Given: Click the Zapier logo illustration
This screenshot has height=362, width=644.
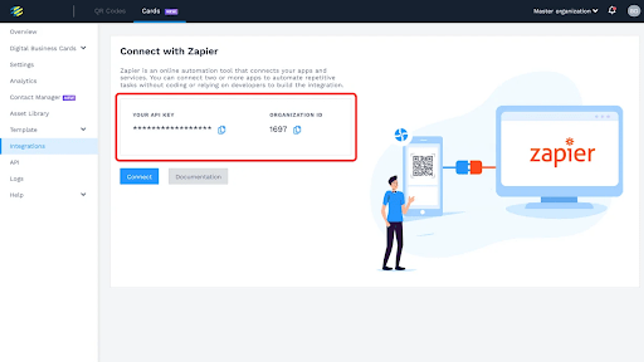Looking at the screenshot, I should [562, 152].
